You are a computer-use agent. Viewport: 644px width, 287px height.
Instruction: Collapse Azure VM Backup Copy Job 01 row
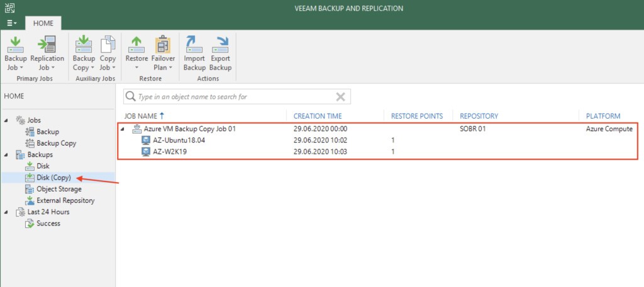pyautogui.click(x=123, y=129)
